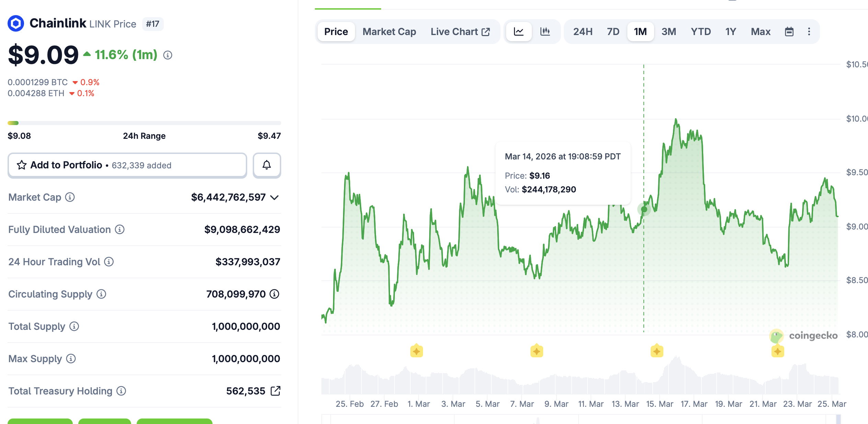Open the Live Chart link
This screenshot has width=868, height=424.
pos(459,31)
